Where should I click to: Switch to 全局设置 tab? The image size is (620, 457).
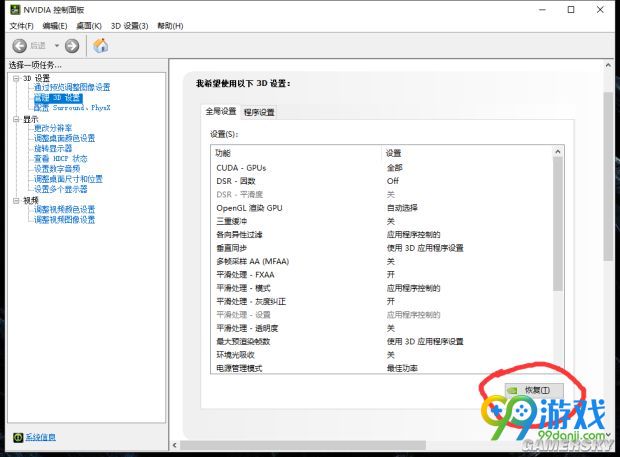(x=221, y=111)
